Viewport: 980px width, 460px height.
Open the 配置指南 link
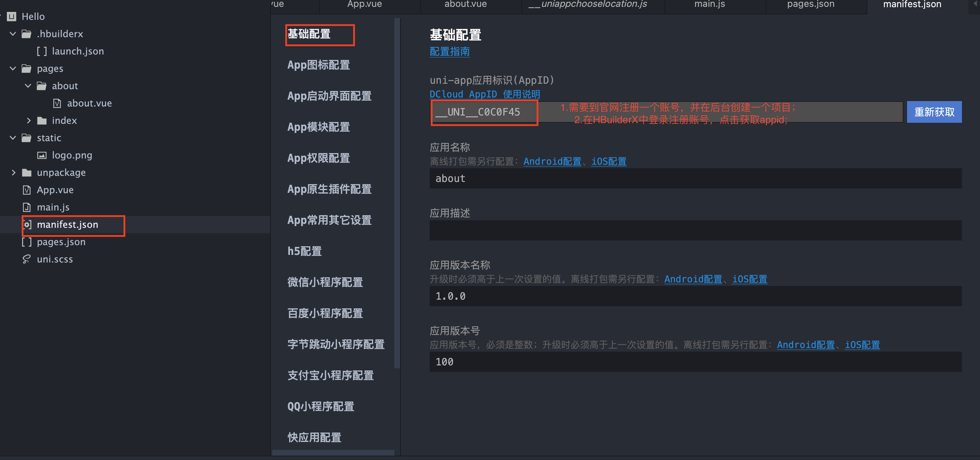(449, 51)
